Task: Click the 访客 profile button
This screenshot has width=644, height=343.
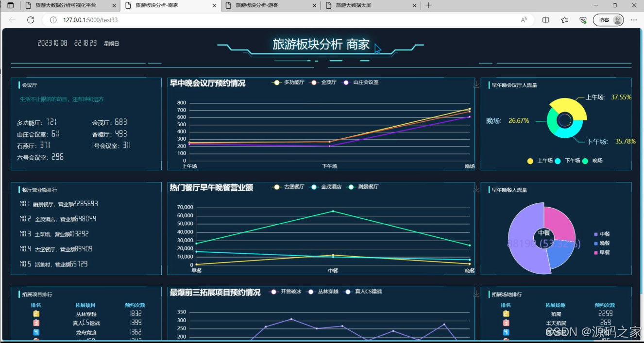Action: click(609, 20)
